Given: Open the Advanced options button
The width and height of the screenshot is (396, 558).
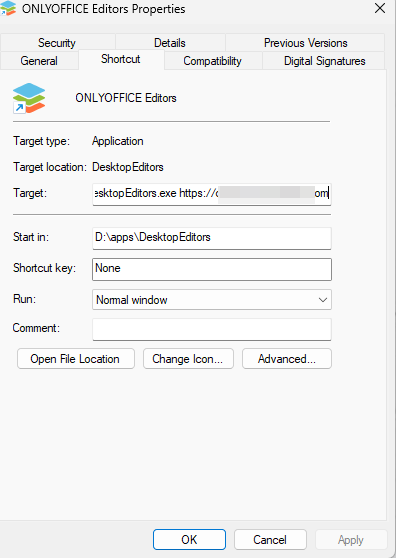Looking at the screenshot, I should coord(287,359).
